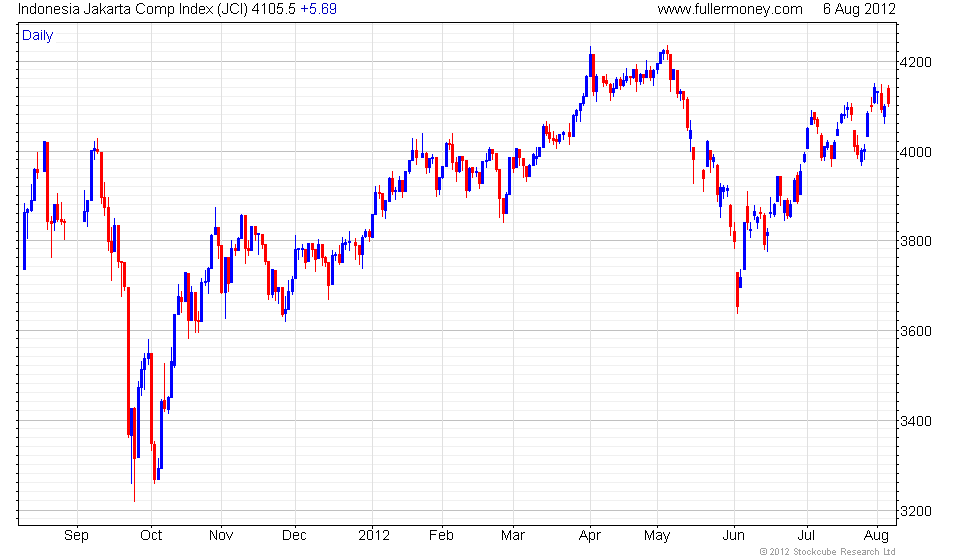Click the 3600 price axis label
The image size is (980, 560).
[x=916, y=331]
